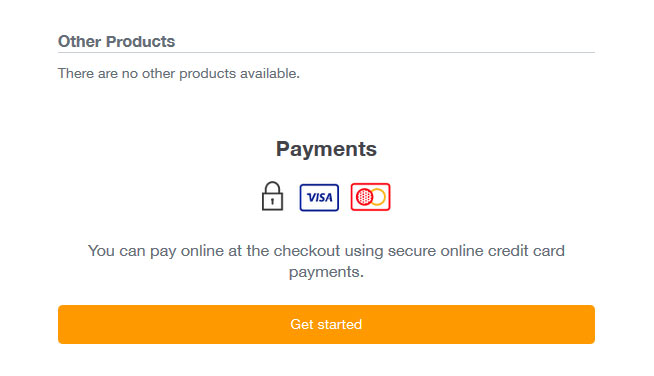Click the trailing word payments below description

[x=326, y=272]
